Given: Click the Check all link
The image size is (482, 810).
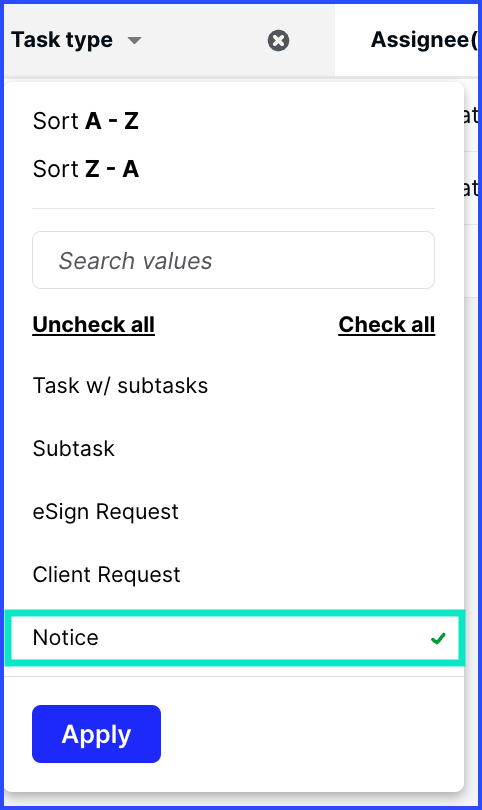Looking at the screenshot, I should pyautogui.click(x=386, y=324).
